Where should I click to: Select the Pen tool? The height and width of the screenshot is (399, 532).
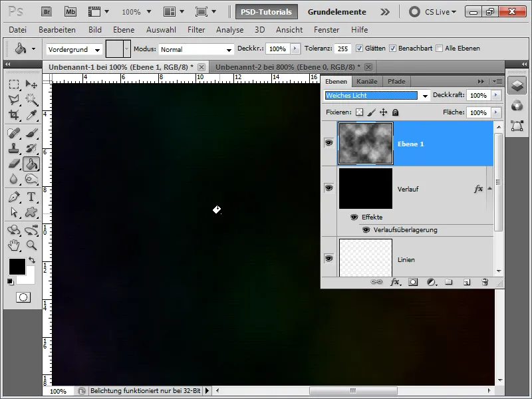pyautogui.click(x=13, y=197)
